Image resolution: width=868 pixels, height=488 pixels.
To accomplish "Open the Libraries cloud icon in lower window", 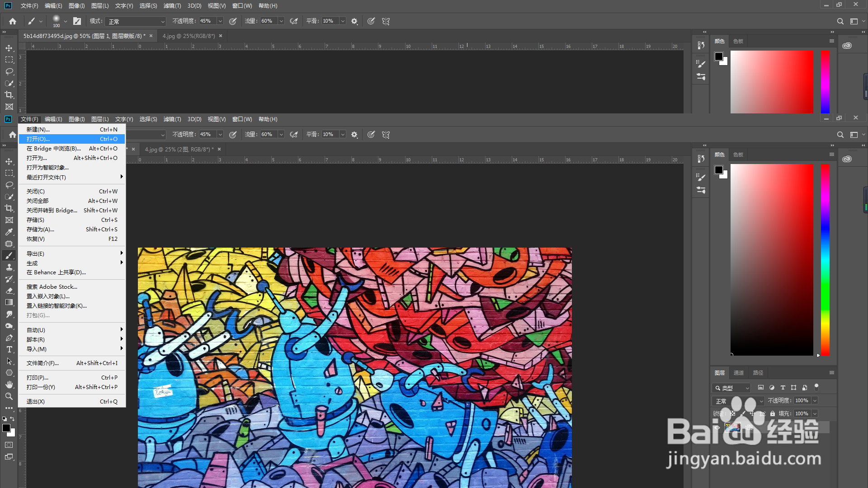I will (x=847, y=159).
